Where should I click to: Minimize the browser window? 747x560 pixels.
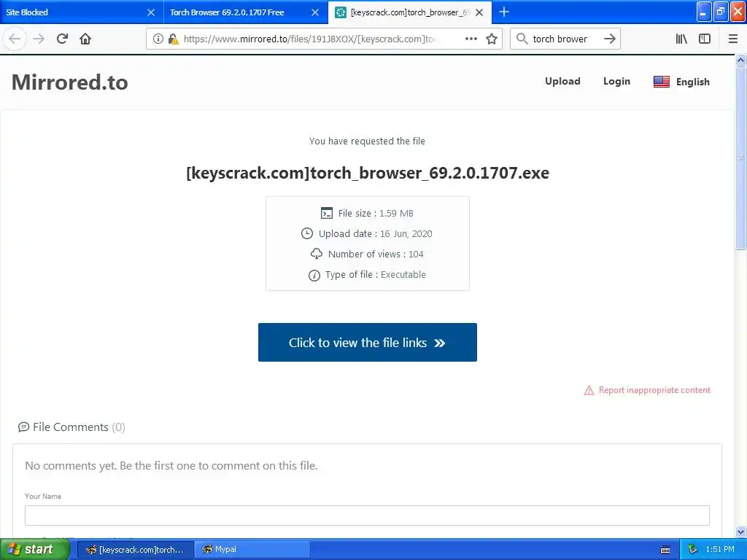coord(704,12)
